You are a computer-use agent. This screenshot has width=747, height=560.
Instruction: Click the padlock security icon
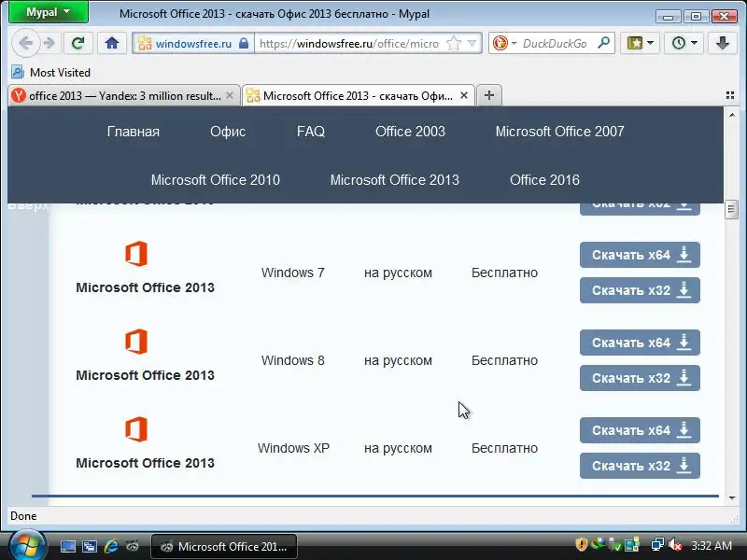coord(244,43)
